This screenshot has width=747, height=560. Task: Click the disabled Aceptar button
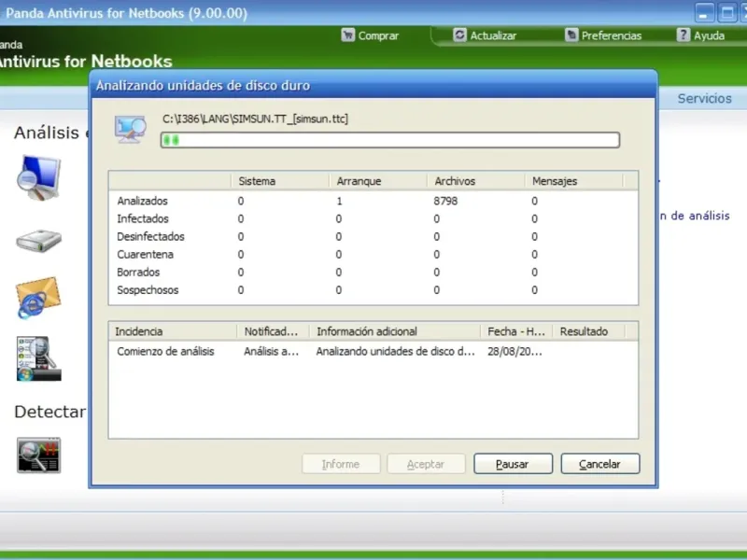pos(426,464)
